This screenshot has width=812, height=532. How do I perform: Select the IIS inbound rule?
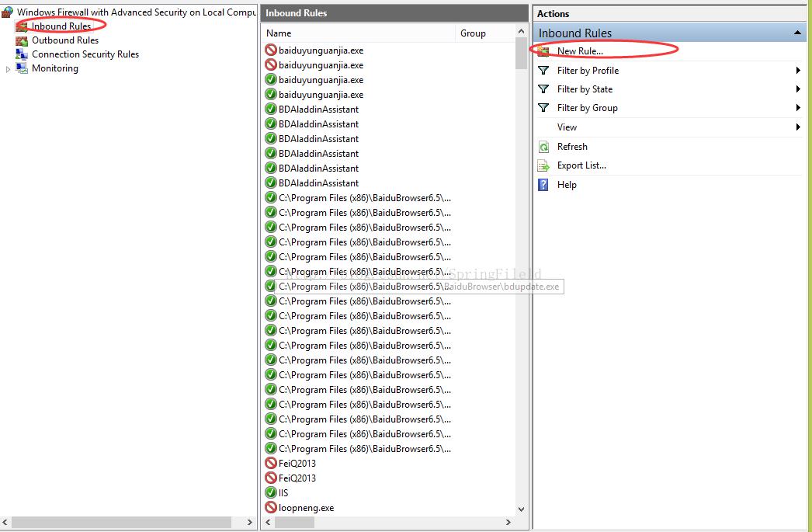[283, 492]
